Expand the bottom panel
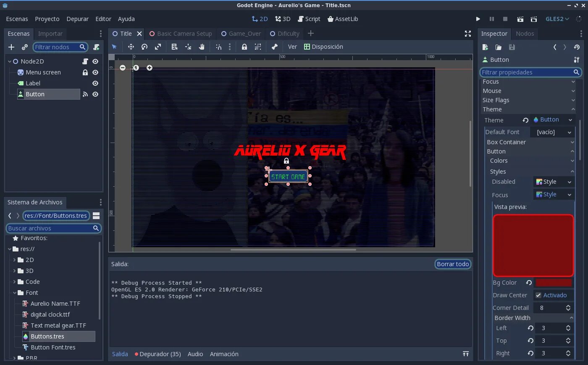Image resolution: width=588 pixels, height=365 pixels. (466, 354)
